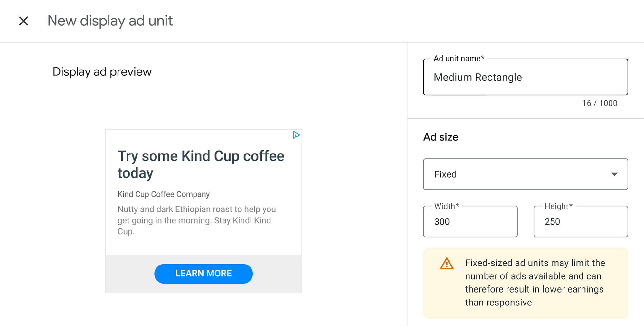
Task: Select the Height input showing 250
Action: click(580, 221)
